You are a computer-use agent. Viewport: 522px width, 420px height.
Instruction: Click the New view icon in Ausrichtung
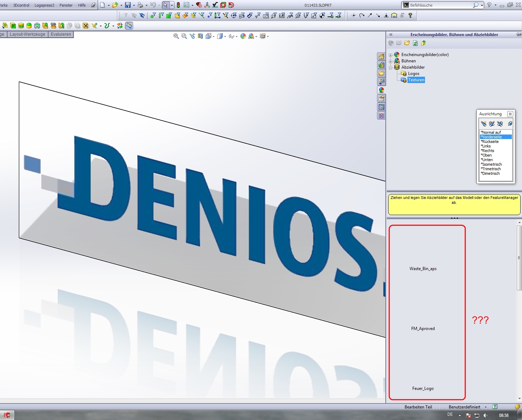[483, 124]
